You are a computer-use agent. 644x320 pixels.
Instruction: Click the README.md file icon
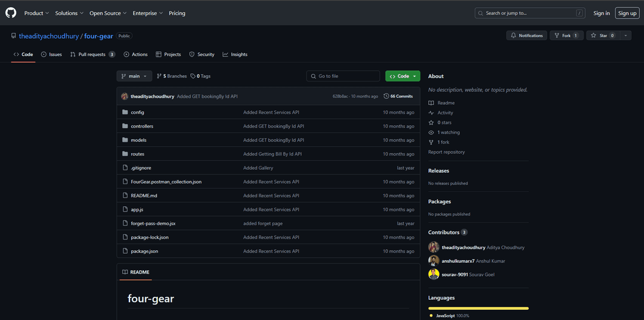tap(125, 195)
